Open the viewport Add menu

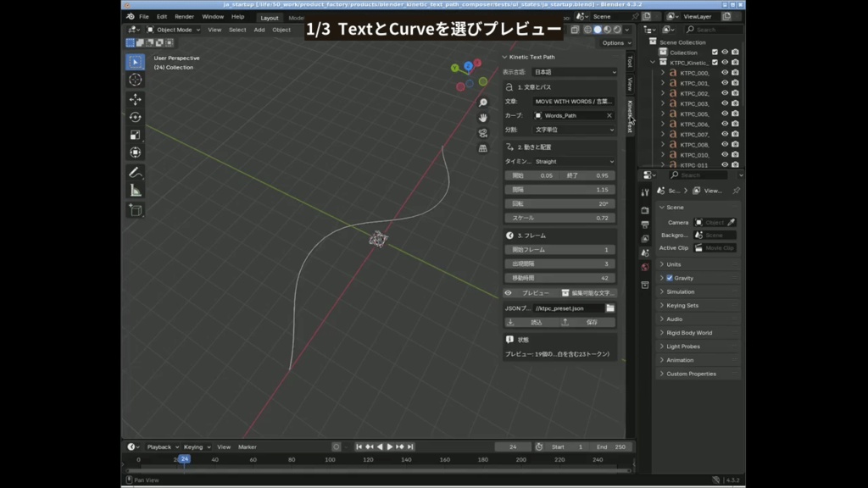(x=259, y=30)
